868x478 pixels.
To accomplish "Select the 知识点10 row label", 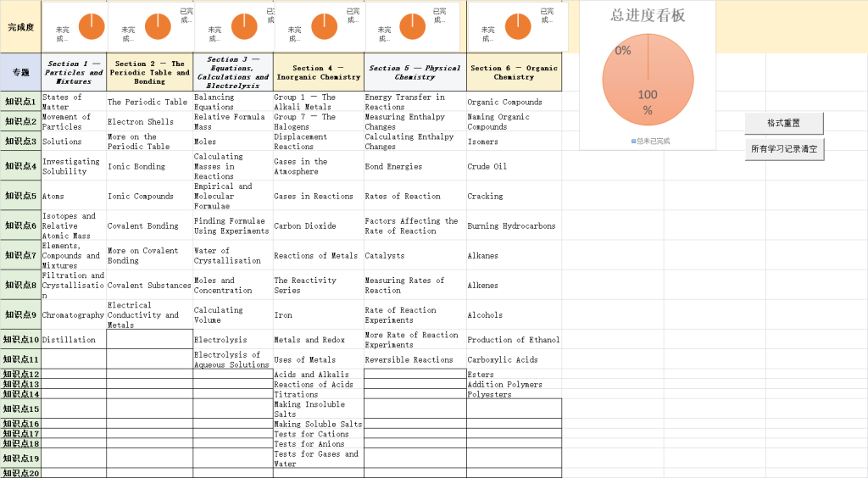I will [x=20, y=340].
